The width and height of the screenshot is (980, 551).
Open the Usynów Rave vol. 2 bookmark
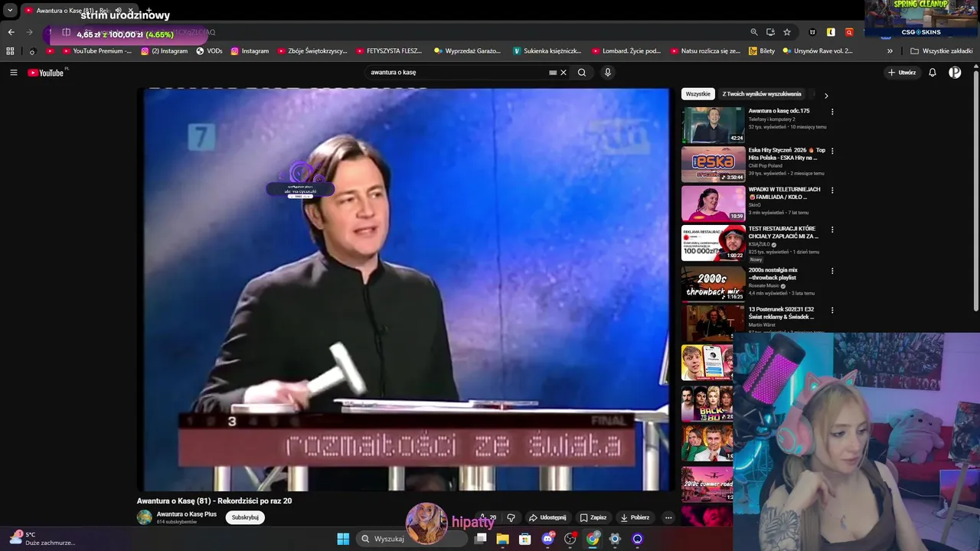click(x=818, y=51)
